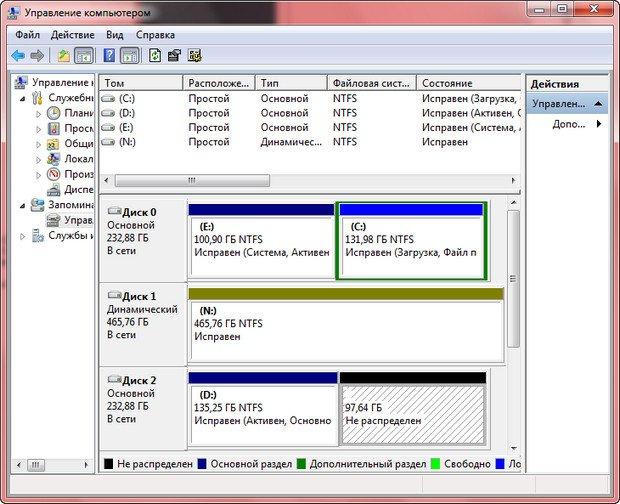620x504 pixels.
Task: Click the volume list scroll right arrow
Action: click(513, 181)
